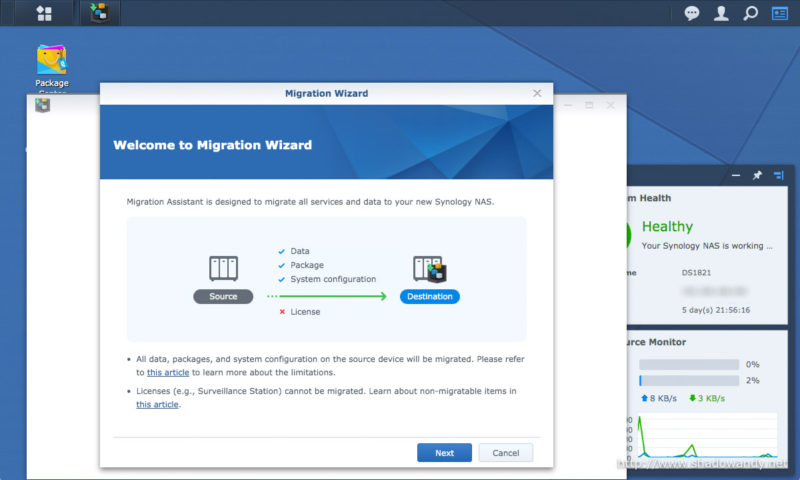The width and height of the screenshot is (800, 480).
Task: Click the Package checkmark item
Action: tap(301, 265)
